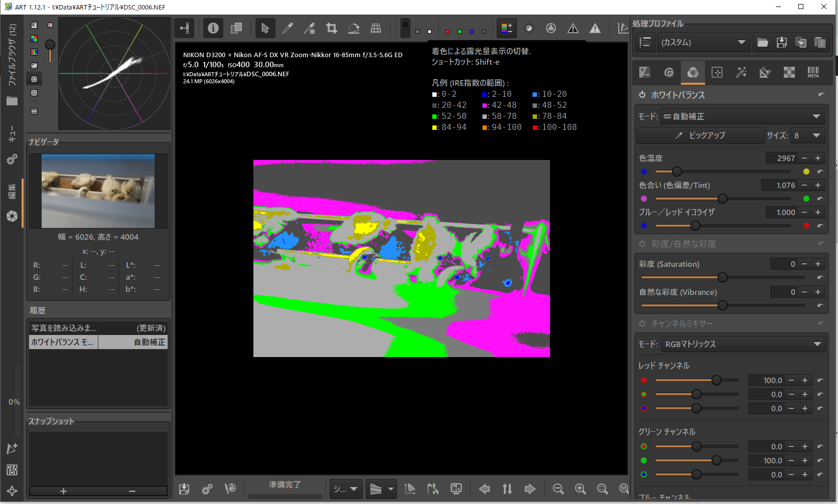Image resolution: width=838 pixels, height=504 pixels.
Task: Increase 色温度 with the plus button
Action: [818, 158]
